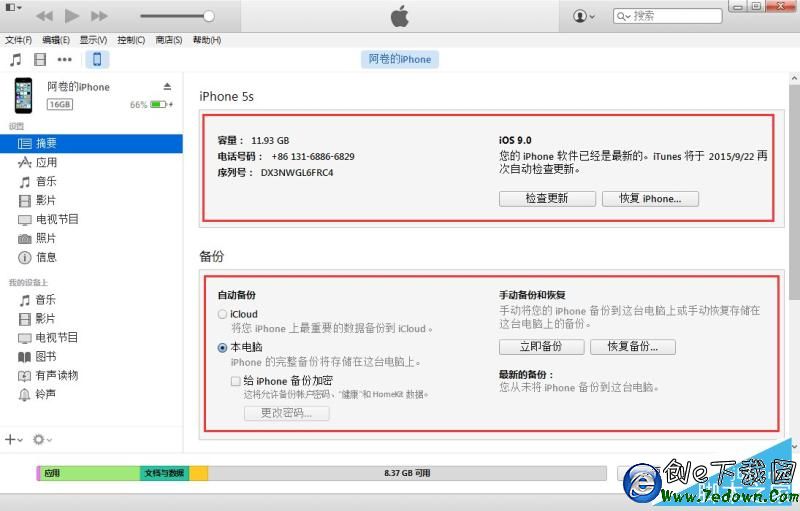
Task: Open the window menu icon at top-left corner
Action: [x=13, y=8]
